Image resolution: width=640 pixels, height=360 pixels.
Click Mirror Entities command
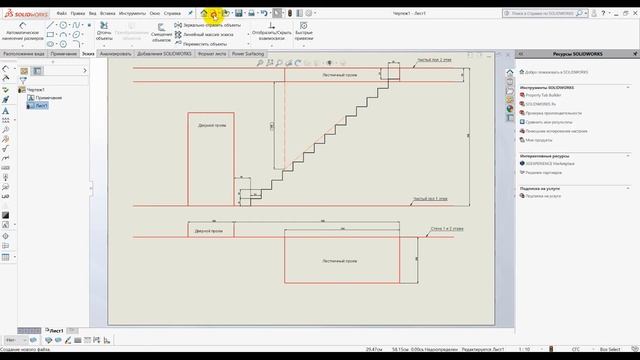coord(208,25)
